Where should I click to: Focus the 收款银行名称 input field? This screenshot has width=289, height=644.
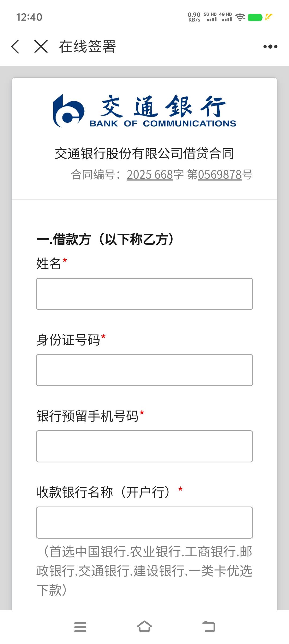coord(144,523)
